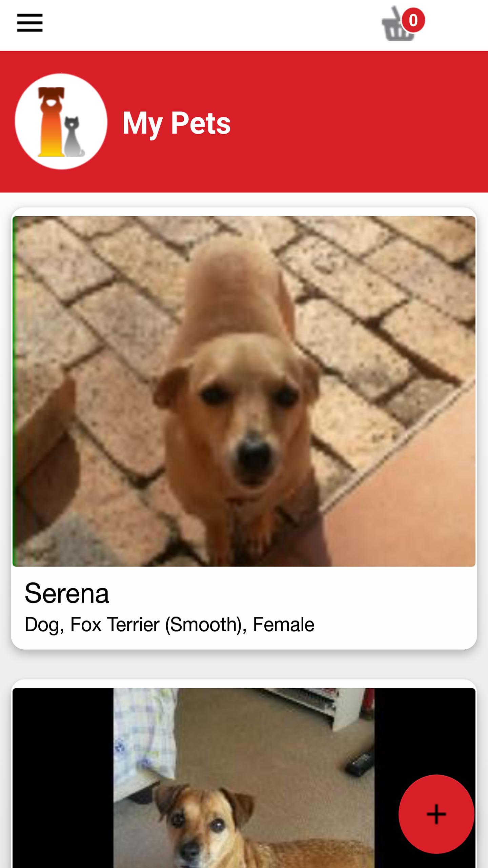Tap the red add pet plus button
This screenshot has width=488, height=868.
[x=436, y=814]
